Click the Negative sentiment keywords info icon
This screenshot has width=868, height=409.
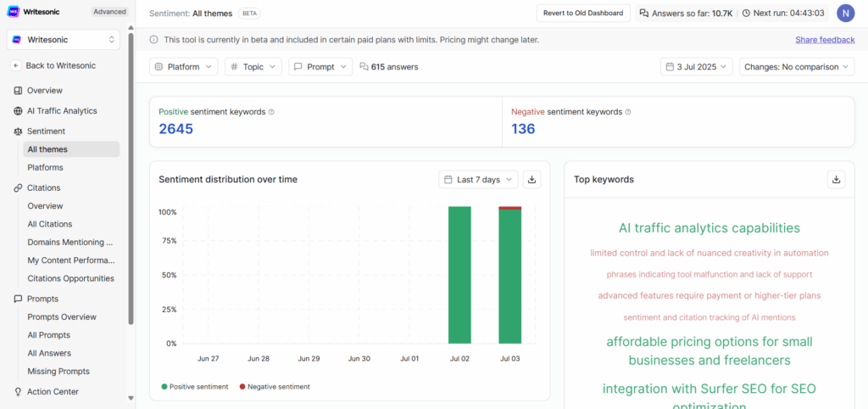(x=628, y=112)
